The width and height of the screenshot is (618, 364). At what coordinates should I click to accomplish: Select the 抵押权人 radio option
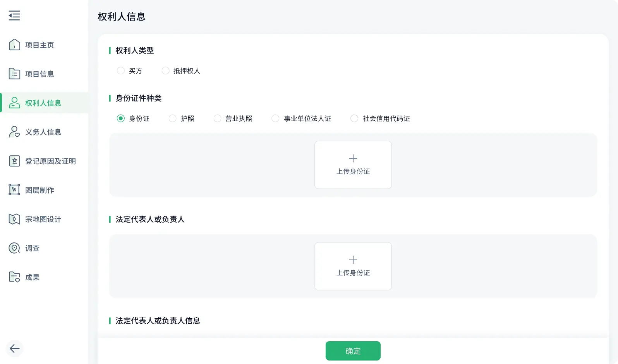coord(165,70)
